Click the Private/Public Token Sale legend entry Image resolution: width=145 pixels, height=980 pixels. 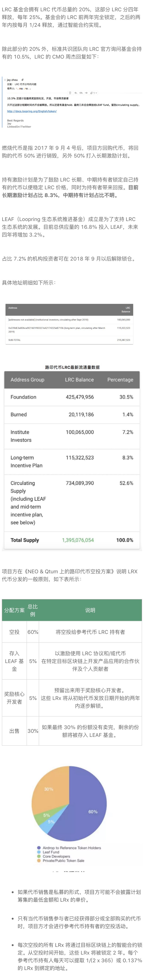pyautogui.click(x=61, y=860)
